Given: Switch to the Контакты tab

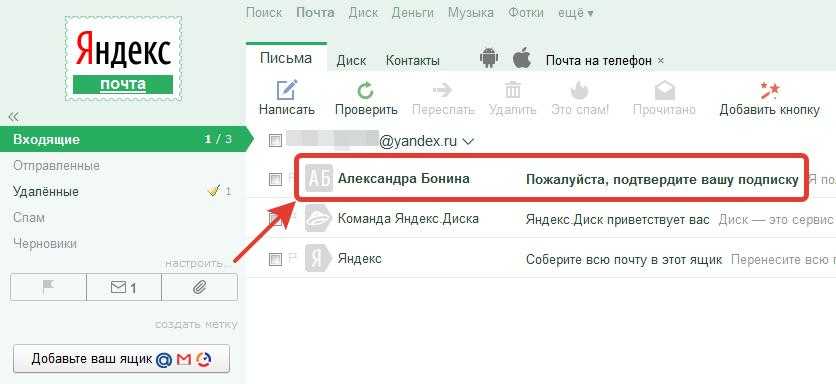Looking at the screenshot, I should pyautogui.click(x=413, y=61).
